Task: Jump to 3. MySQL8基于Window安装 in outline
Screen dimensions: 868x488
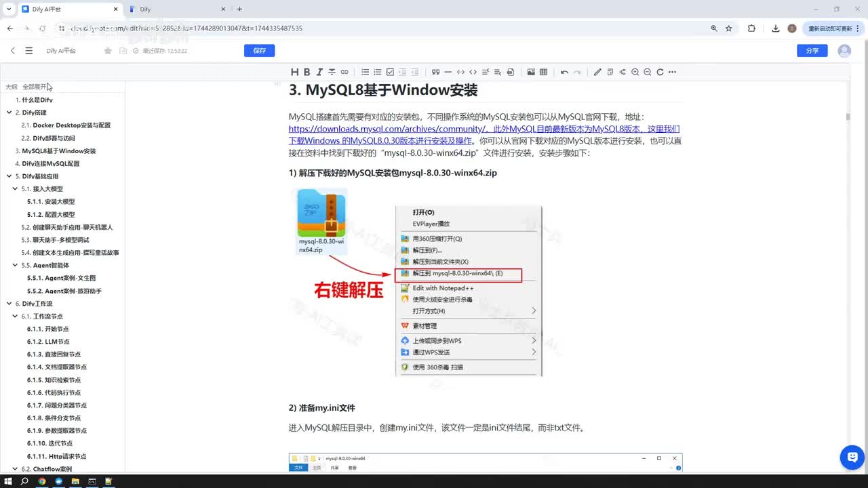Action: pyautogui.click(x=56, y=151)
